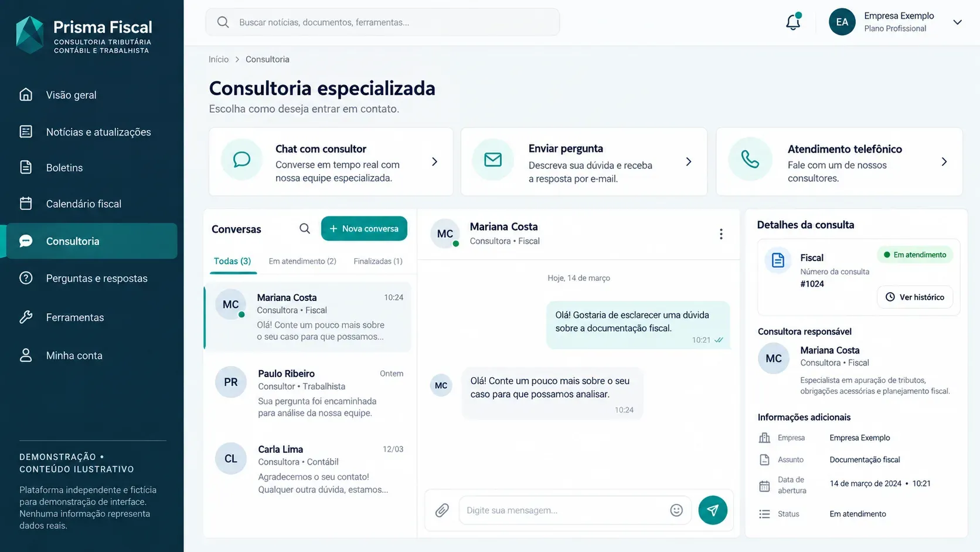980x552 pixels.
Task: Click the Início breadcrumb link
Action: 219,59
